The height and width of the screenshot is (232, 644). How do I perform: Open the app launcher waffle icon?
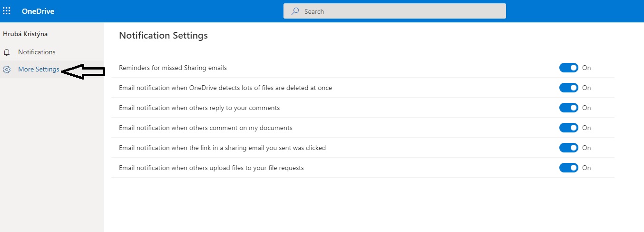click(7, 11)
